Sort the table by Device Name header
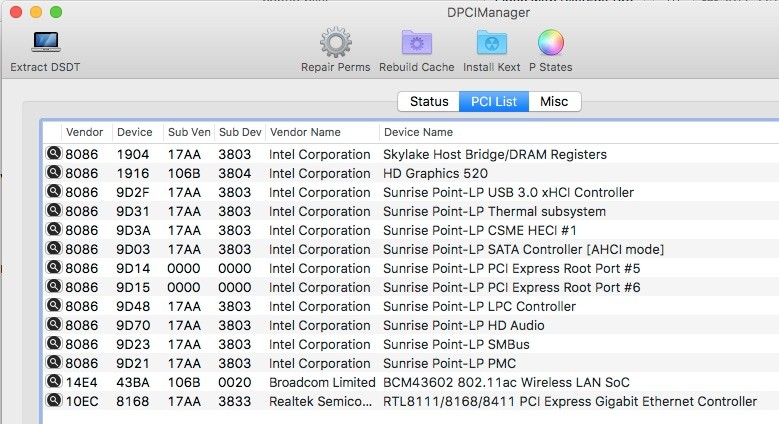 (418, 132)
